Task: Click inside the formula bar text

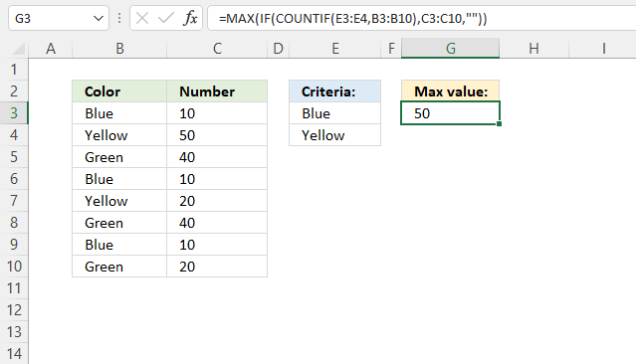Action: pyautogui.click(x=352, y=18)
